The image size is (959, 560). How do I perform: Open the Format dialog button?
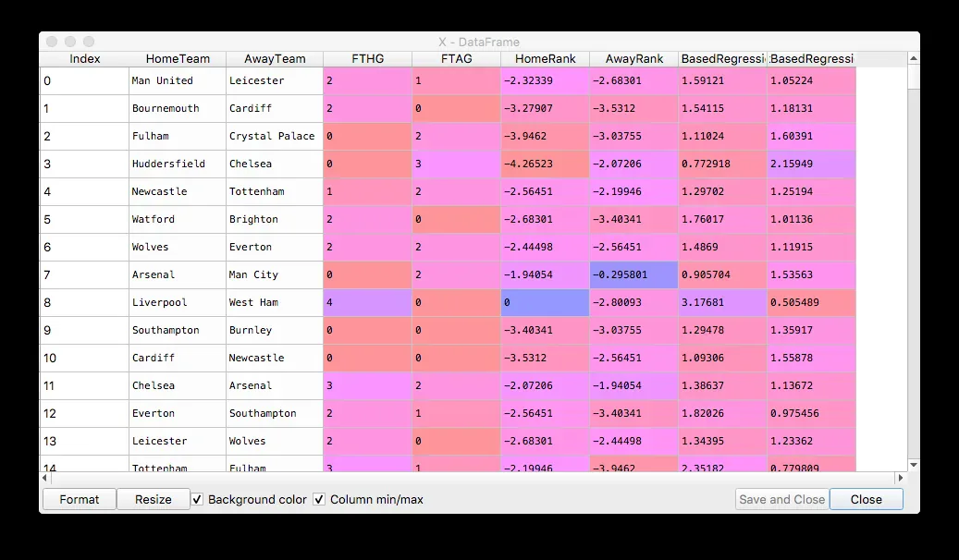(x=80, y=500)
